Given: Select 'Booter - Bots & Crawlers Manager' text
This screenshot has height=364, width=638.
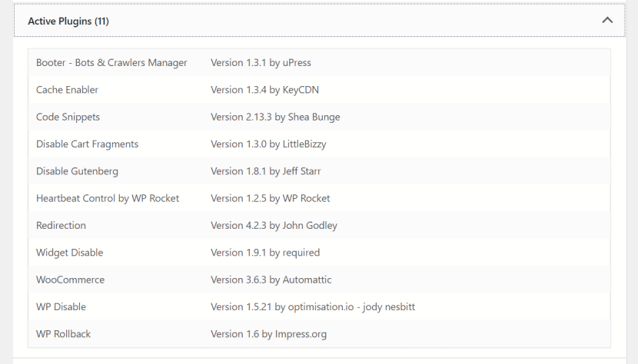Looking at the screenshot, I should (x=111, y=63).
